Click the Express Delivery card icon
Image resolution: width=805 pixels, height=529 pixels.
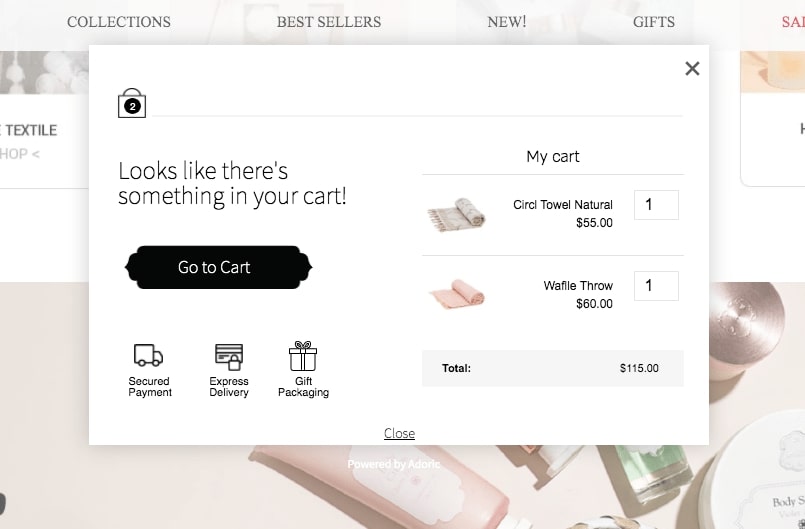(229, 356)
